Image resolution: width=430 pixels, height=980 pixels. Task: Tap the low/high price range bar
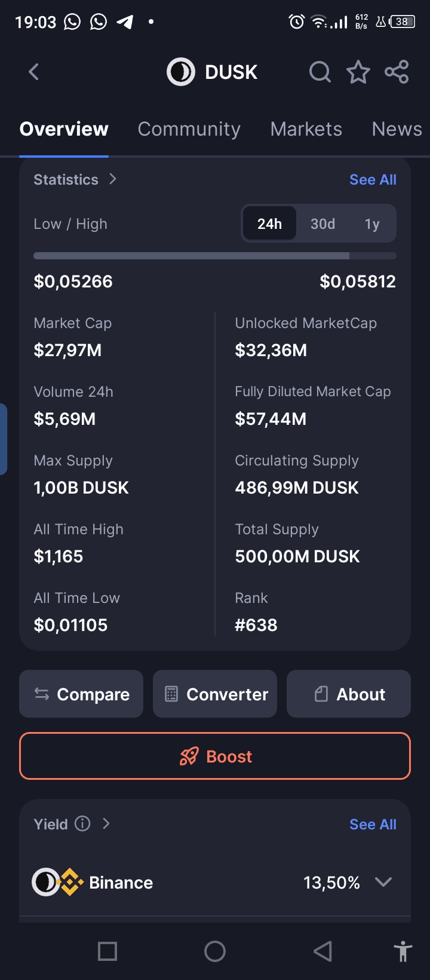coord(215,256)
